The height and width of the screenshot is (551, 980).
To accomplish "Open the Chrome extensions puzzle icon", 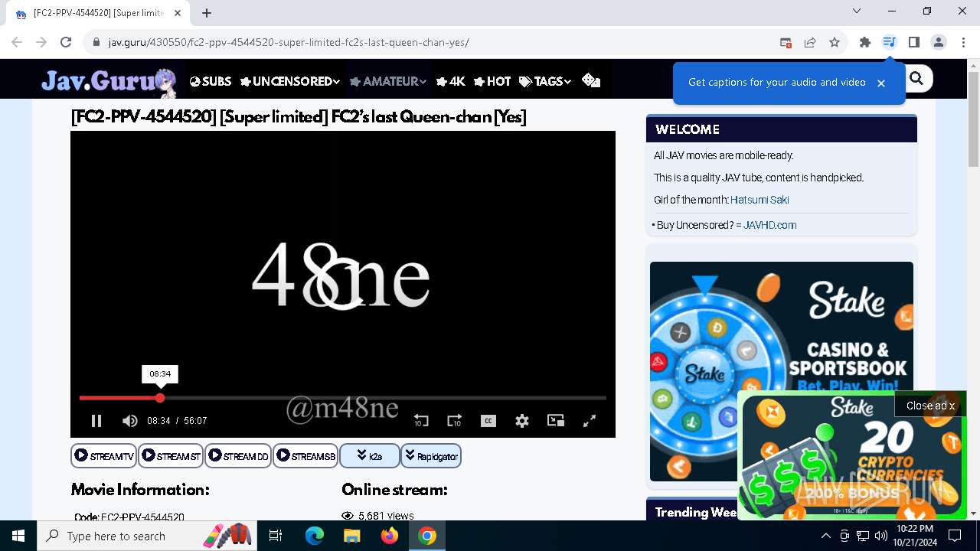I will coord(865,42).
